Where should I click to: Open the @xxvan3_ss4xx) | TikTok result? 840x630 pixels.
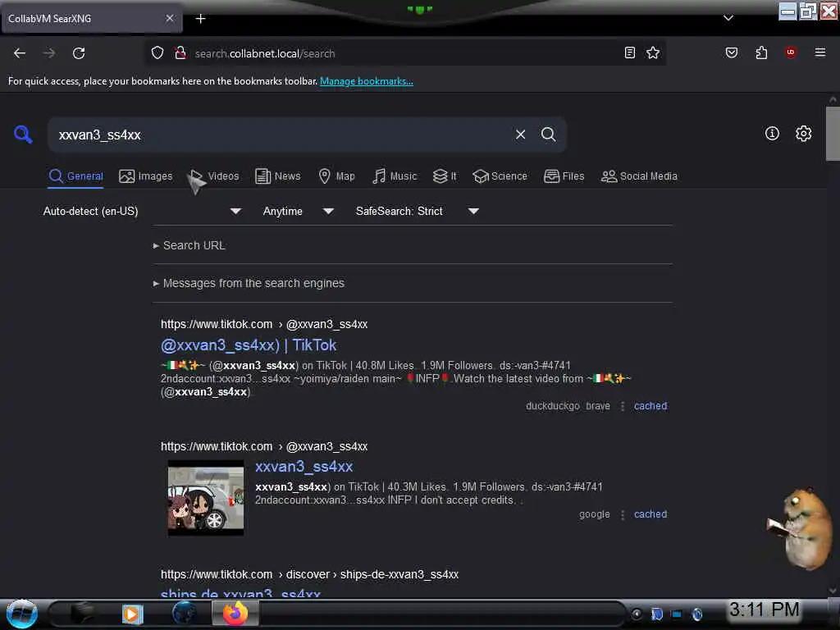(249, 345)
